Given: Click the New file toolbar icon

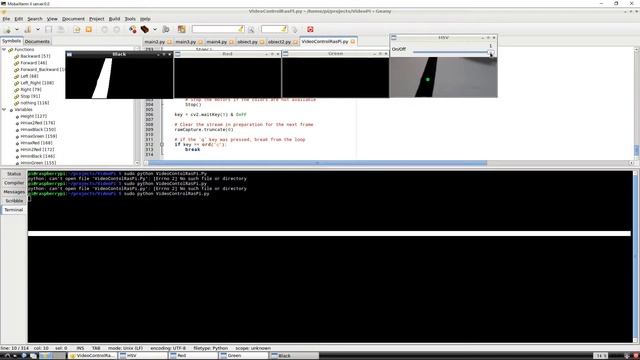Looking at the screenshot, I should [7, 29].
